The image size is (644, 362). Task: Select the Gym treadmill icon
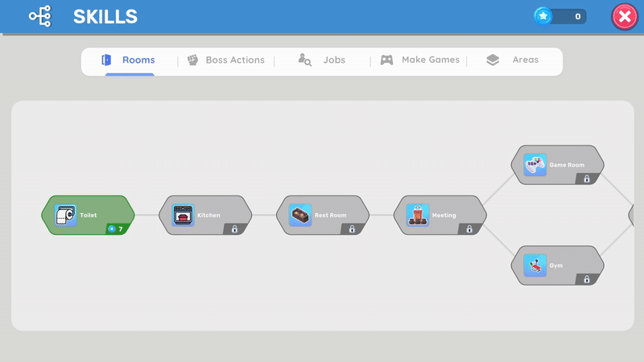535,265
